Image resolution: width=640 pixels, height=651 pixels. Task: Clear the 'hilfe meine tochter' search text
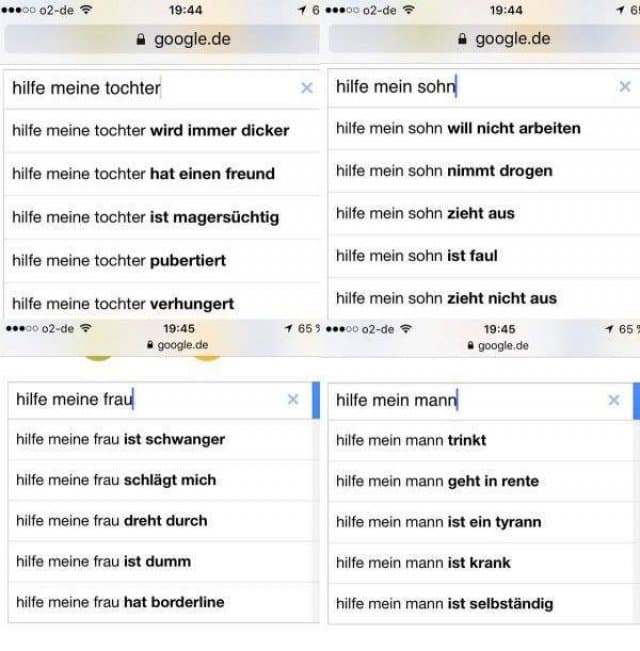[x=307, y=88]
